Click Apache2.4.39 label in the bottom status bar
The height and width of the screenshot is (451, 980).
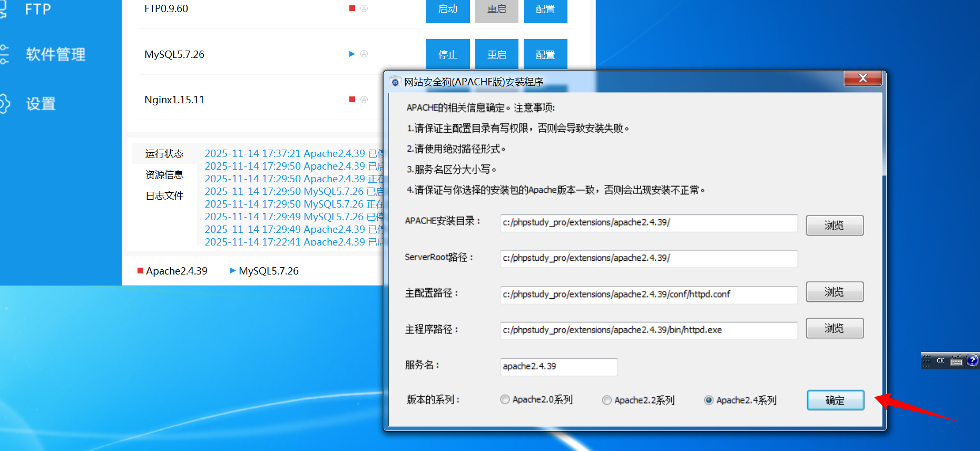(177, 271)
